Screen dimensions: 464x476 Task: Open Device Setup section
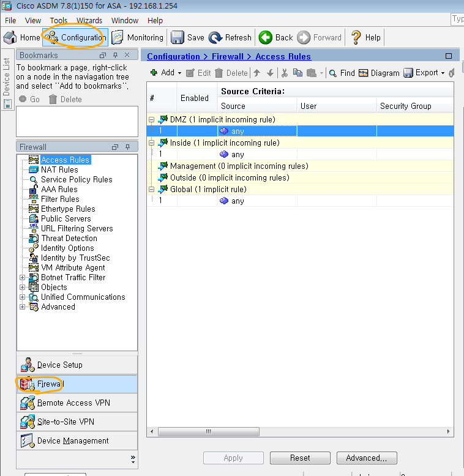pyautogui.click(x=77, y=365)
